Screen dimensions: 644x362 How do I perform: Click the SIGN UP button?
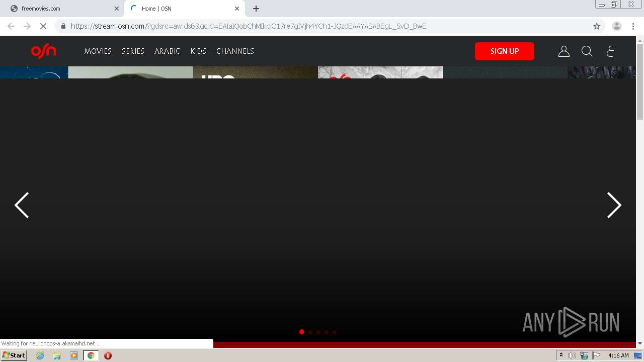(505, 51)
